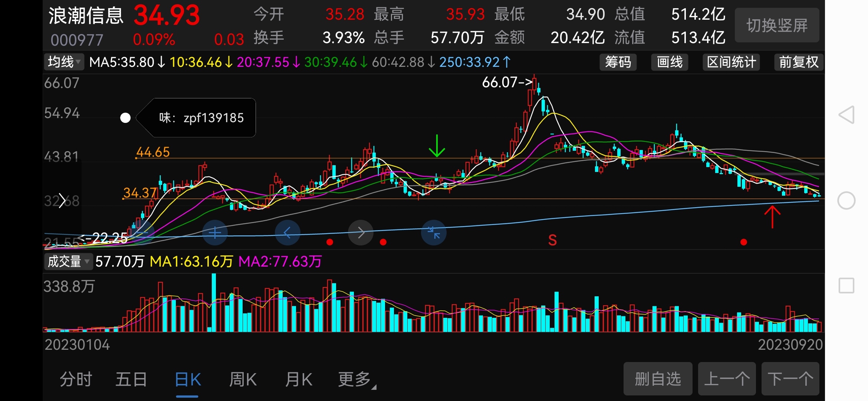Toggle the 前复权 adjustment option
This screenshot has width=868, height=401.
pyautogui.click(x=799, y=62)
